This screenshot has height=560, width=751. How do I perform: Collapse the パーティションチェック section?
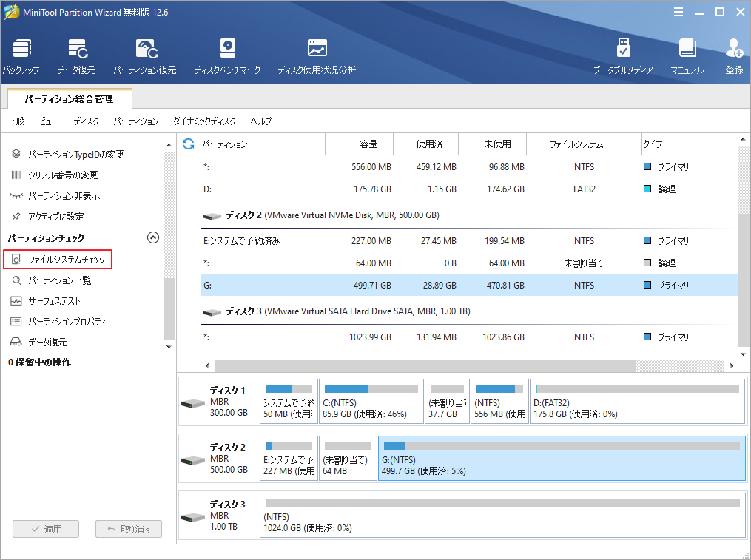coord(152,237)
